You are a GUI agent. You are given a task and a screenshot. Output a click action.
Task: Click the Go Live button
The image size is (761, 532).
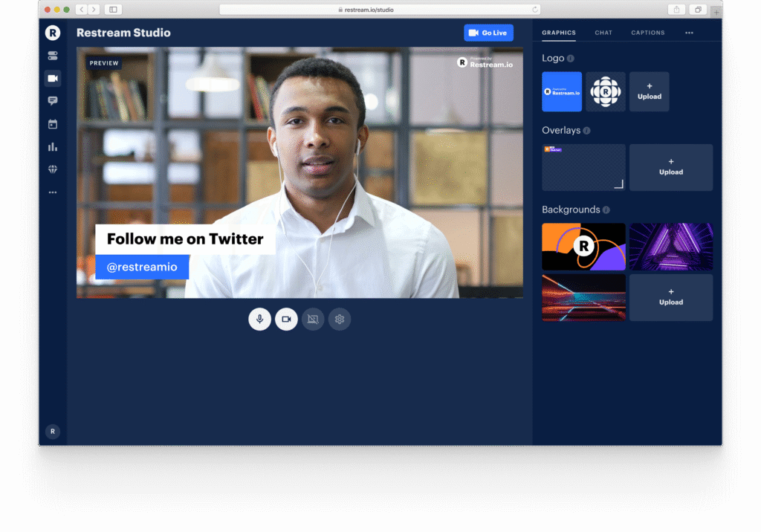(488, 33)
